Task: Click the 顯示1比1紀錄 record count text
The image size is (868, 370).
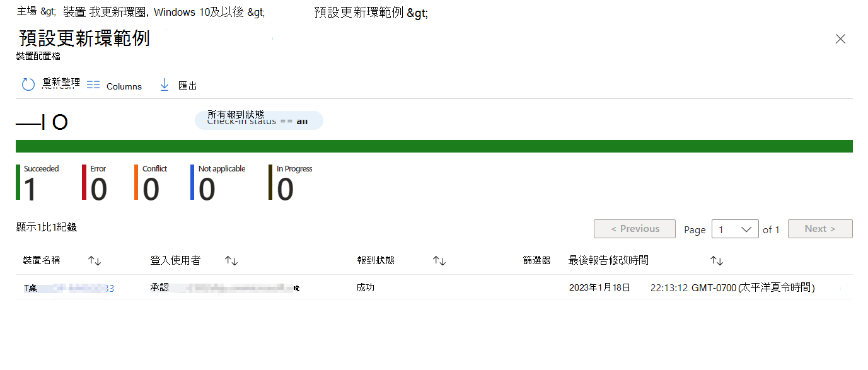Action: click(x=47, y=227)
